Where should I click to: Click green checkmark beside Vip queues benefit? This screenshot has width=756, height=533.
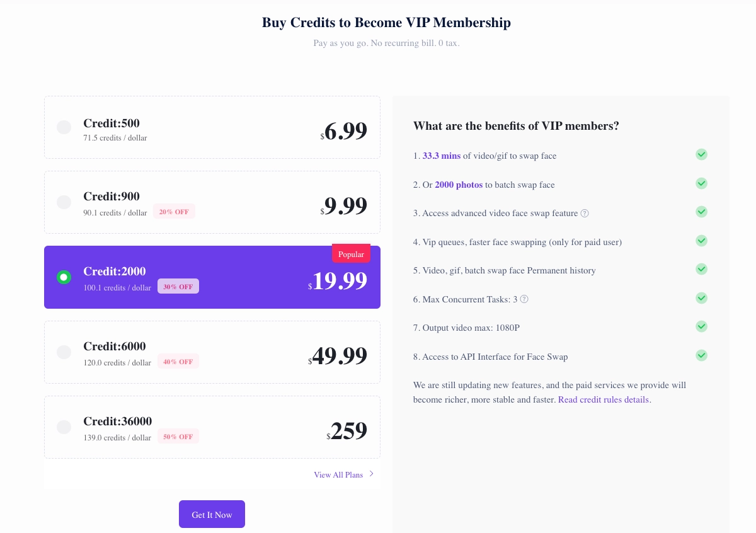701,241
